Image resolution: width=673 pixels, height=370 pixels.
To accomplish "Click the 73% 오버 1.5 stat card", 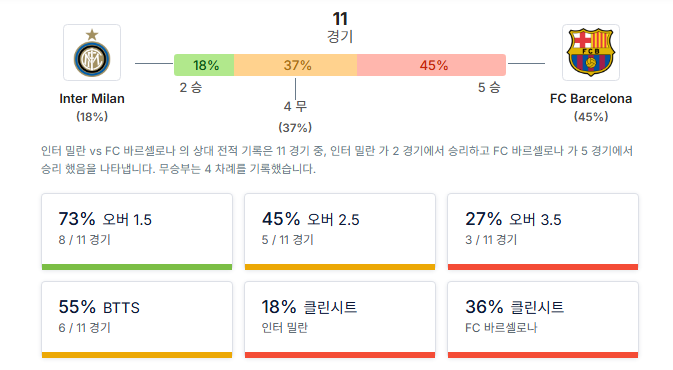I will coord(137,232).
